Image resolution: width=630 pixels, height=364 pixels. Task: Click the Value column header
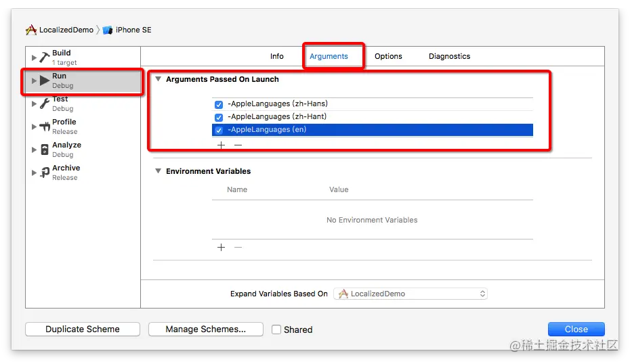[339, 189]
